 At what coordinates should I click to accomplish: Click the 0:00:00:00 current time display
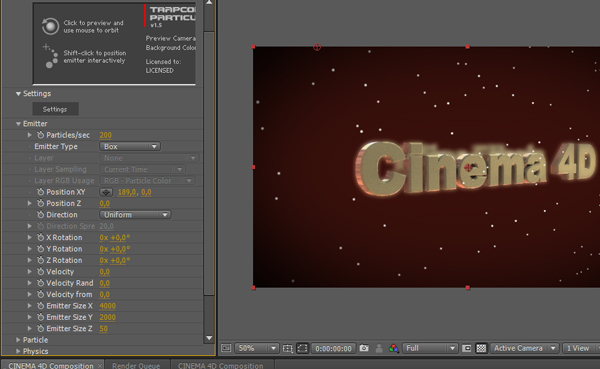click(x=333, y=348)
